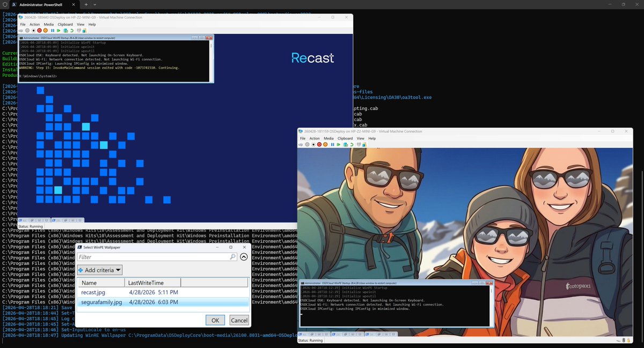Reset the 181159 VM using green arrow icon

(x=339, y=144)
